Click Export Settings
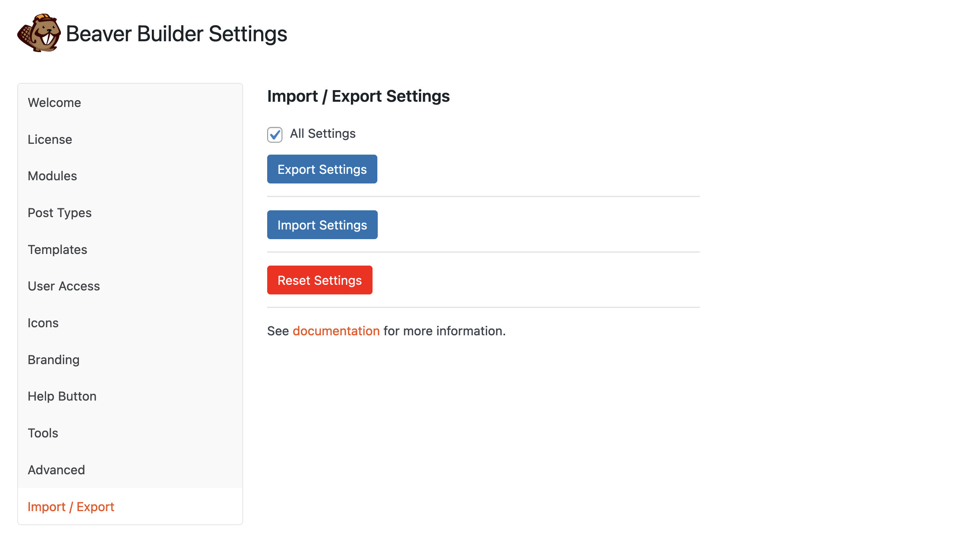Screen dimensions: 975x560 tap(322, 169)
